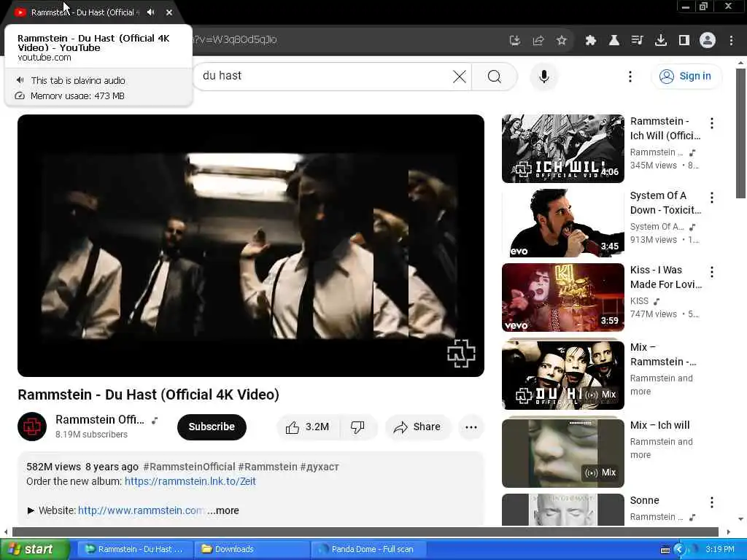Search with voice microphone button
Image resolution: width=747 pixels, height=560 pixels.
click(544, 76)
